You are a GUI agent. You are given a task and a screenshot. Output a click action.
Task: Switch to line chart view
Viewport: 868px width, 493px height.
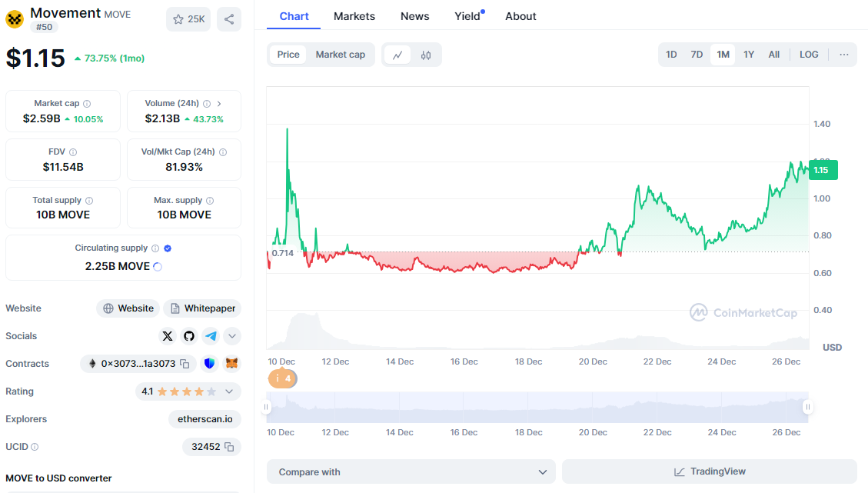(397, 55)
